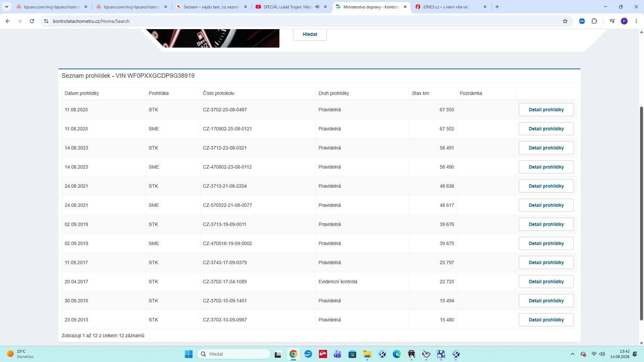
Task: Open Microsoft Store from the taskbar
Action: point(352,354)
